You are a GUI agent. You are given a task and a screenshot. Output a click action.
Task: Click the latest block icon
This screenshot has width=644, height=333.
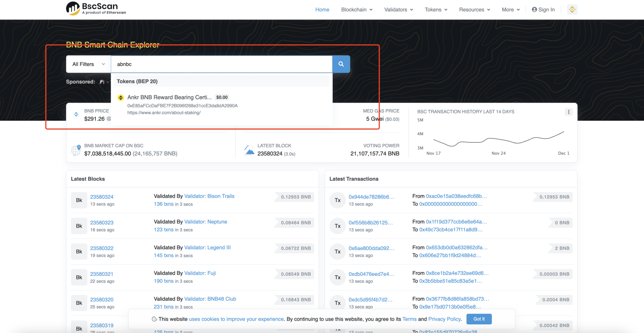point(249,150)
